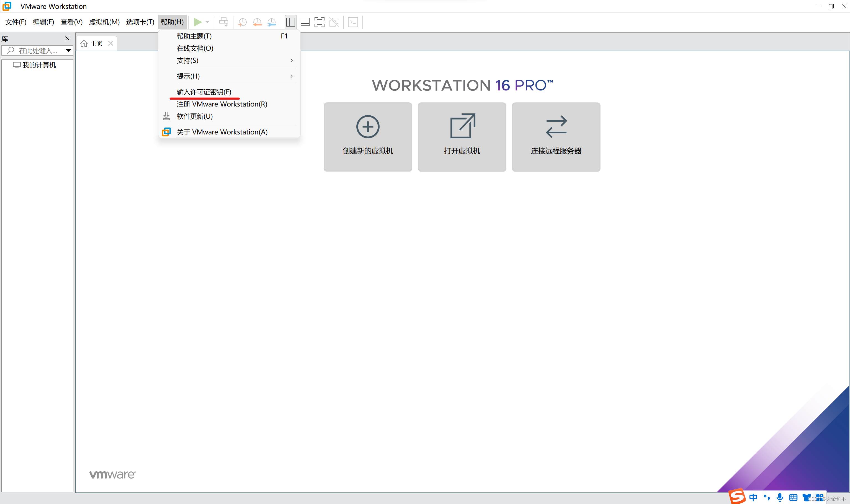This screenshot has height=504, width=850.
Task: Click the revert to snapshot icon
Action: pyautogui.click(x=257, y=22)
